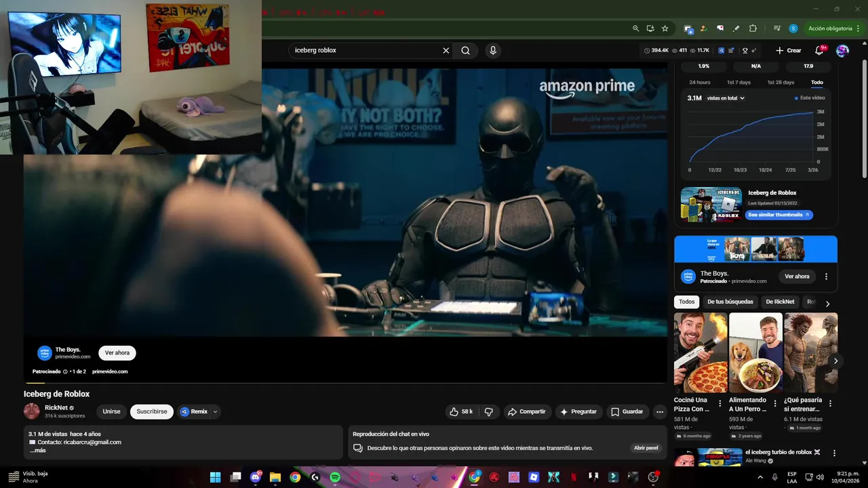Open Spotify from the taskbar

coord(335,477)
